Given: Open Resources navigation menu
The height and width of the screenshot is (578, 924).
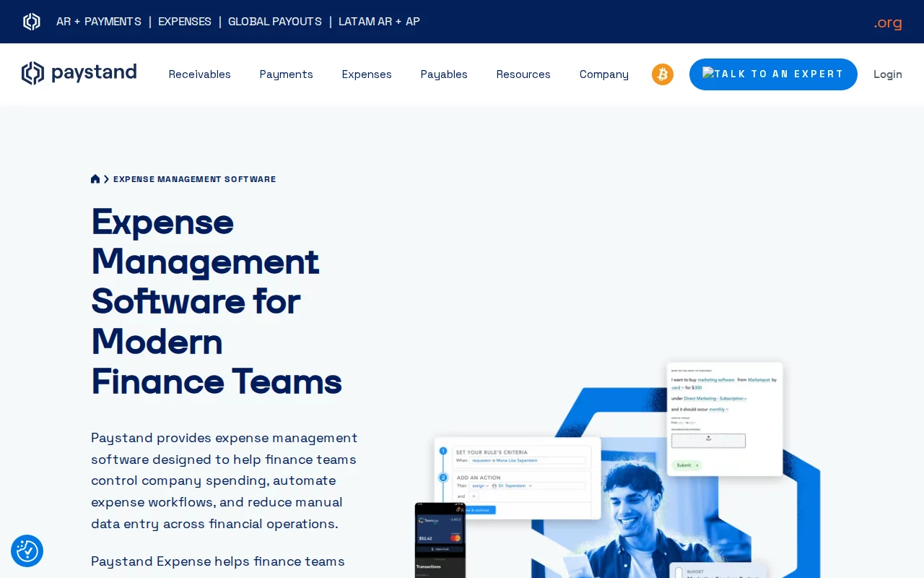Looking at the screenshot, I should (523, 74).
